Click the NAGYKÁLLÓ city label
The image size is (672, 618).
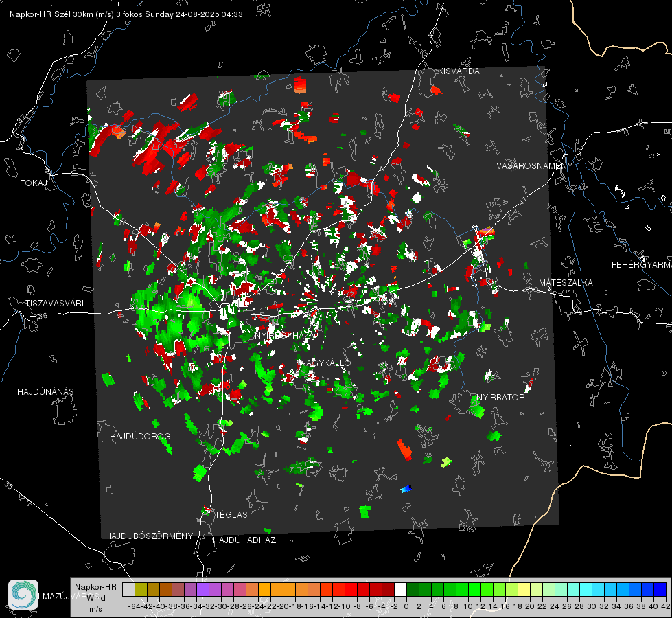pyautogui.click(x=325, y=363)
